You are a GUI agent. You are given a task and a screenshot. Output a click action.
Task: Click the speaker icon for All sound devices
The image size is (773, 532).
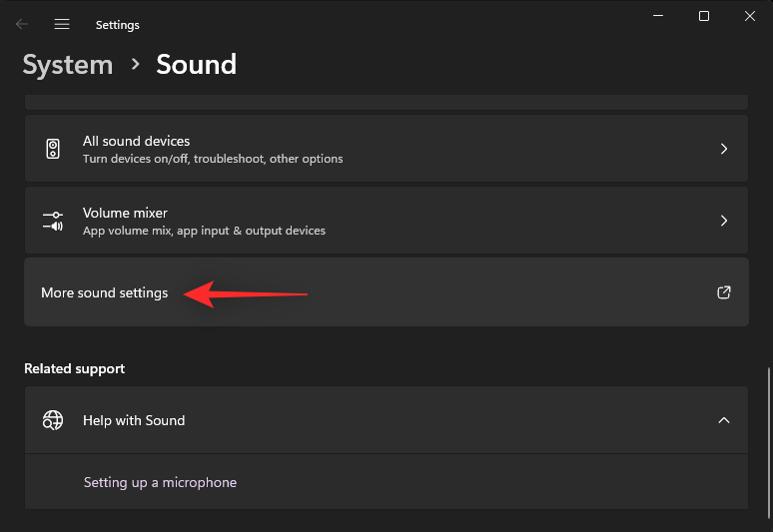53,149
